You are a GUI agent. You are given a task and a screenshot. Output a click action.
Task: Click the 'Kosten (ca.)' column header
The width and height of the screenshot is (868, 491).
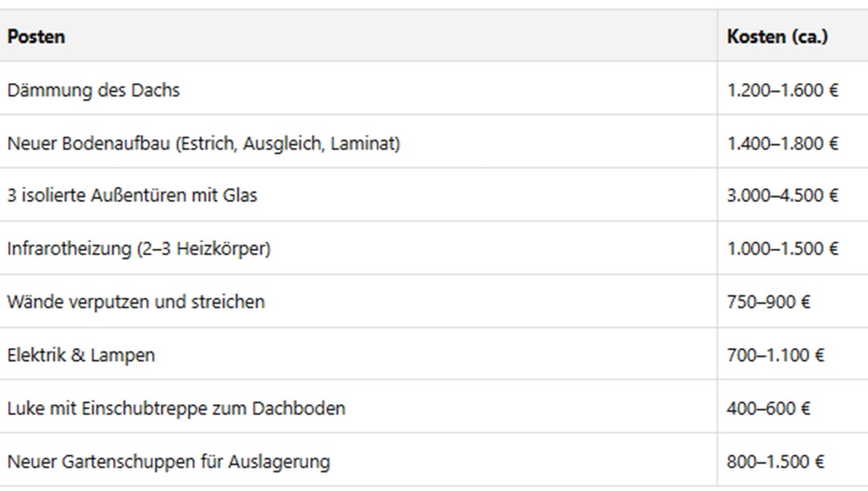[x=777, y=37]
